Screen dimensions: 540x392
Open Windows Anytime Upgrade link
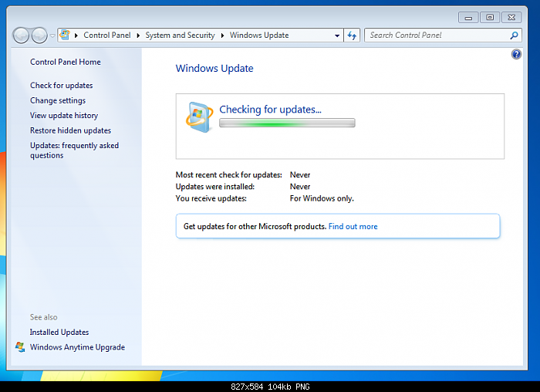point(77,347)
